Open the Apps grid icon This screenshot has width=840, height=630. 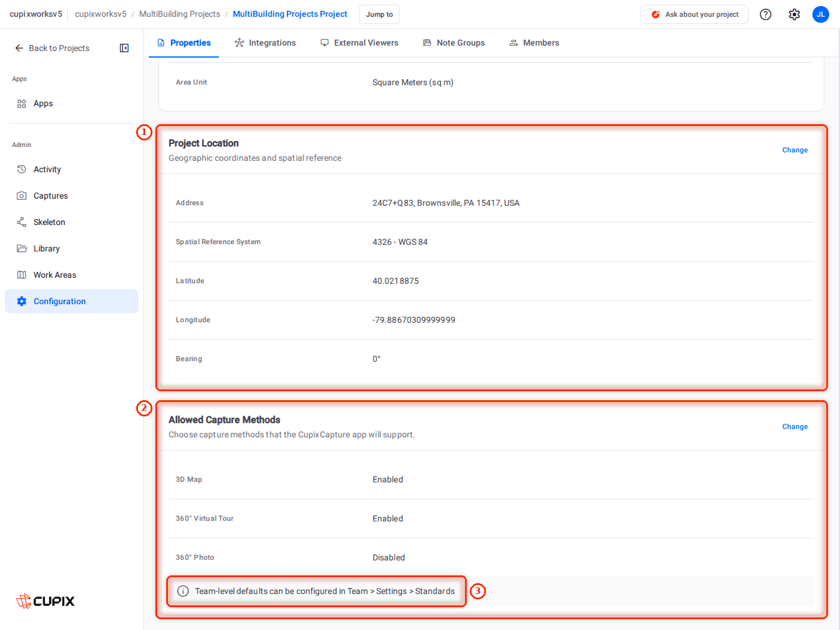[22, 104]
